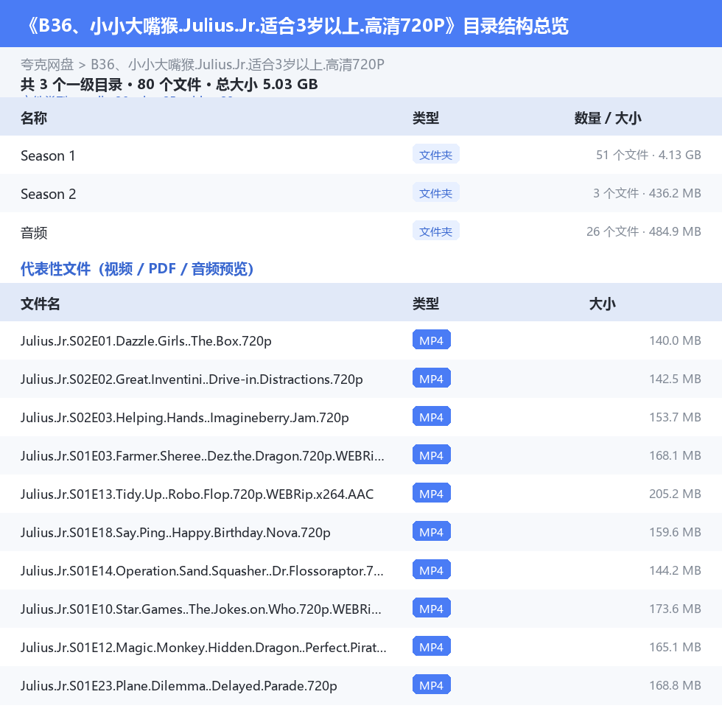Click breadcrumb B36、小小大嘴猴 folder path
Screen dimensions: 722x728
click(237, 65)
